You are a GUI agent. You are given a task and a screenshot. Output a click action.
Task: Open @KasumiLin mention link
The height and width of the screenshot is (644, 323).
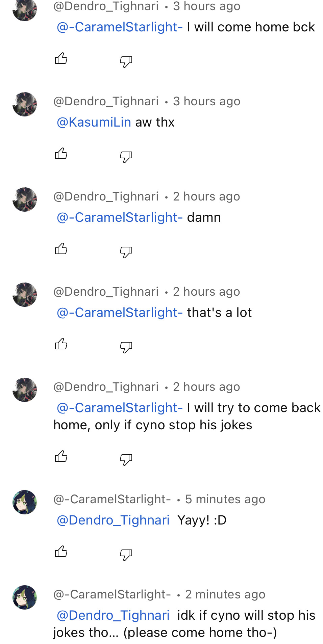94,122
